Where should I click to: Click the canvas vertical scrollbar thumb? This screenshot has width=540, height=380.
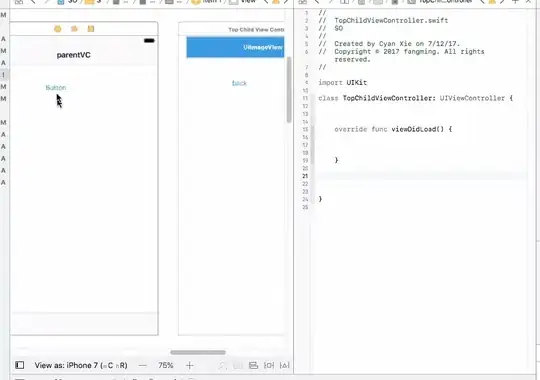click(289, 90)
